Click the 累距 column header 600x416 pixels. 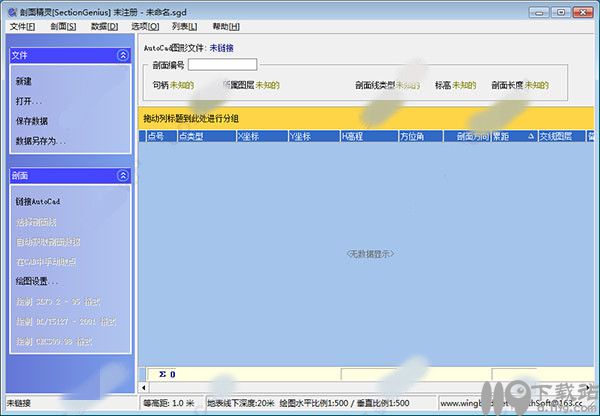pyautogui.click(x=514, y=136)
